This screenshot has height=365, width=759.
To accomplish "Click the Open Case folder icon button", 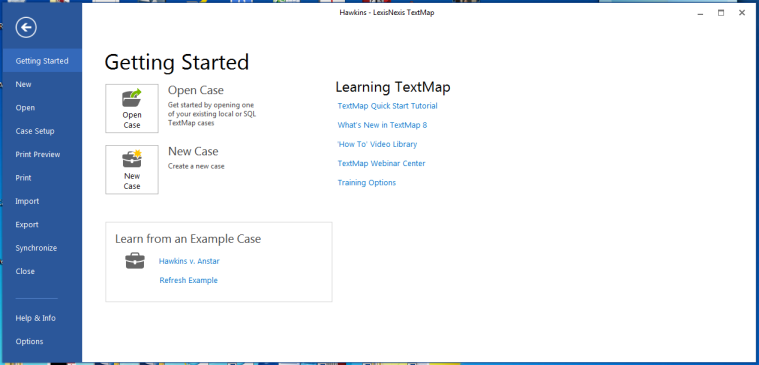I will [x=132, y=108].
